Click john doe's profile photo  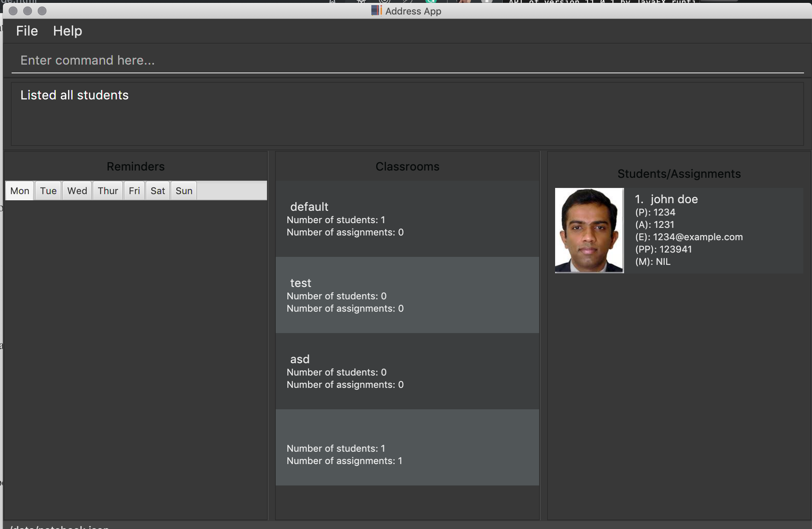[589, 230]
